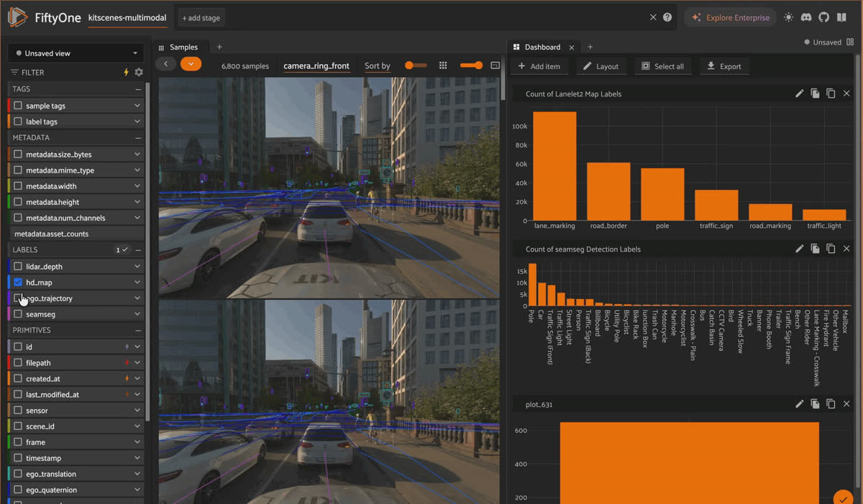
Task: Add a new panel next to Samples tab
Action: pyautogui.click(x=219, y=47)
